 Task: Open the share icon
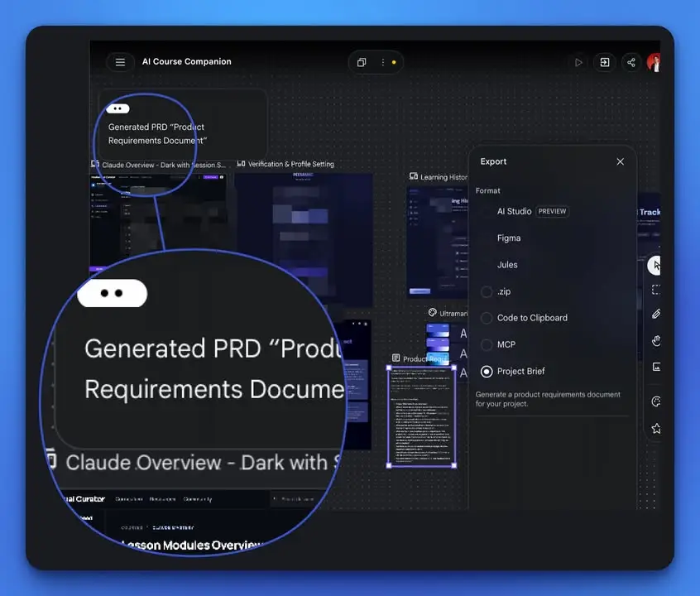tap(630, 63)
